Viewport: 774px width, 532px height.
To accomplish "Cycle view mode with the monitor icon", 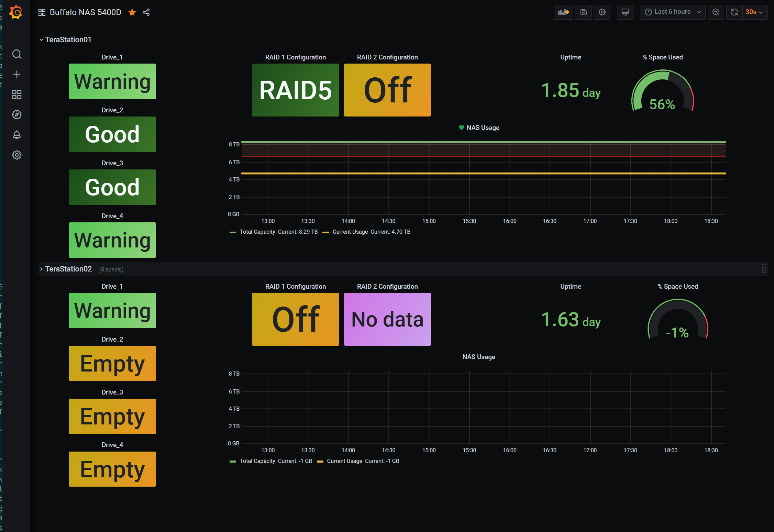I will [x=625, y=12].
